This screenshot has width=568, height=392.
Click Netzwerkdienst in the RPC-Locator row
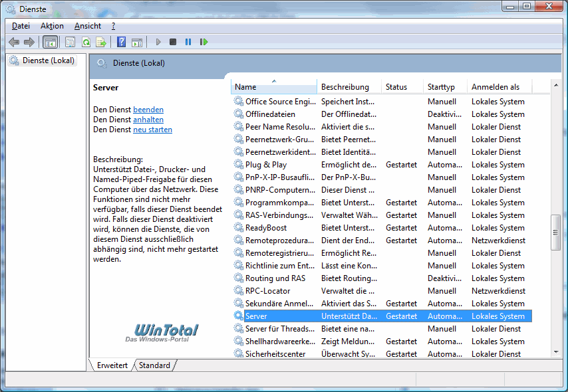(x=498, y=290)
